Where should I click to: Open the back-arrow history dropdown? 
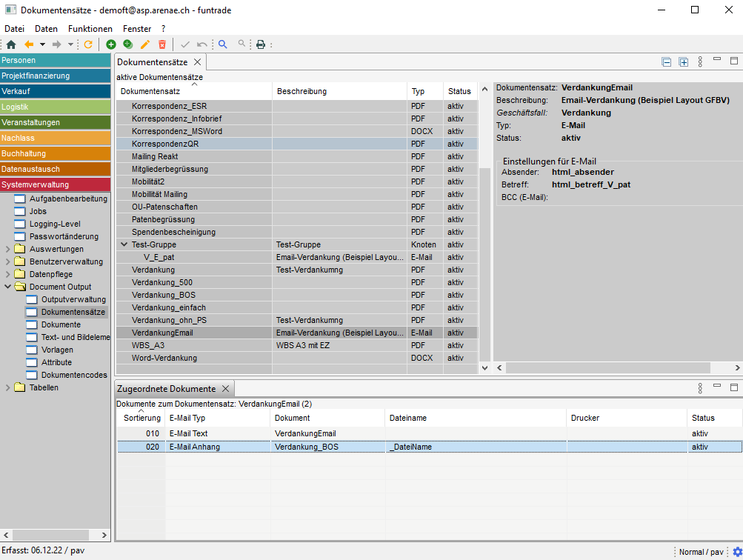[42, 44]
